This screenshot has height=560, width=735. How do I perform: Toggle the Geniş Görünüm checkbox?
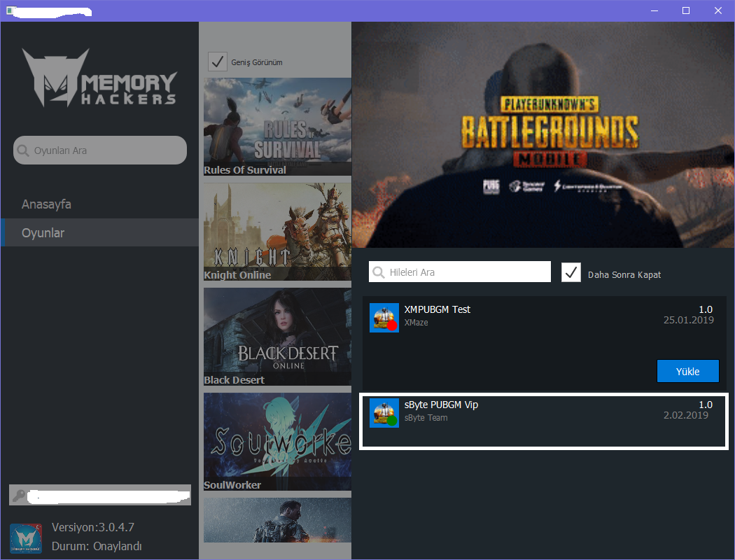[218, 62]
